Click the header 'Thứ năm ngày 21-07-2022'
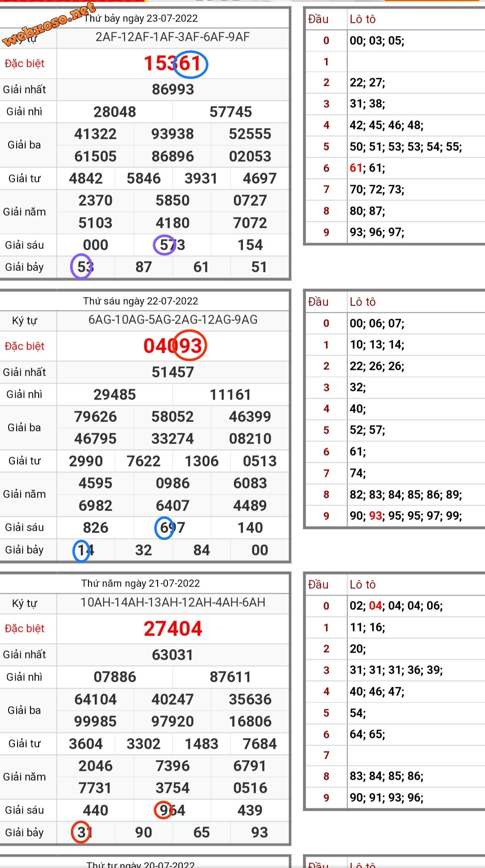485x868 pixels. click(141, 583)
